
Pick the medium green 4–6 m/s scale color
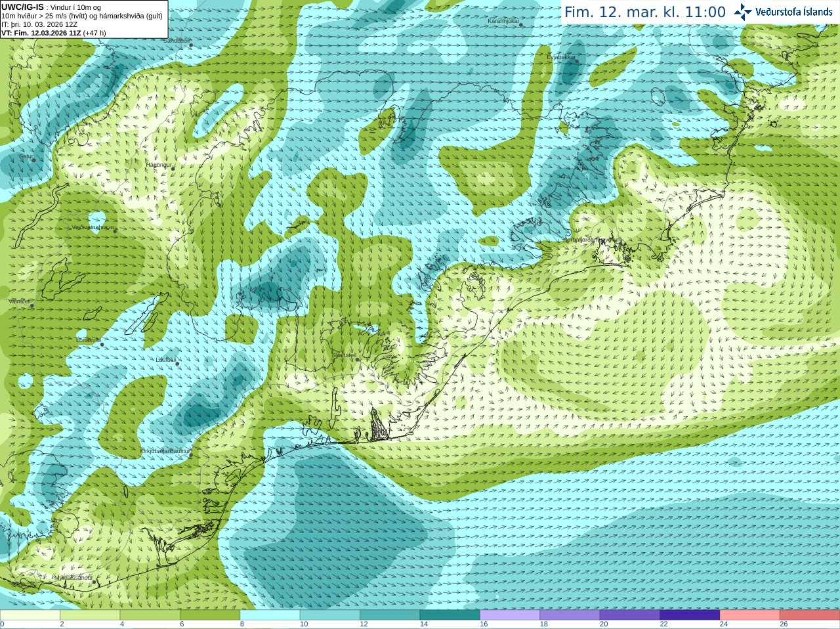pyautogui.click(x=150, y=615)
